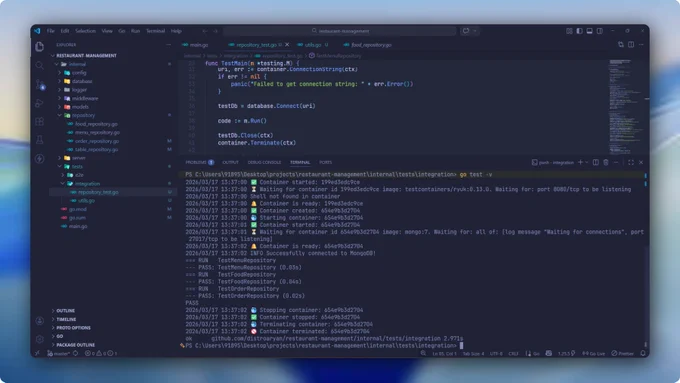Close the terminal panel
The width and height of the screenshot is (680, 383).
point(641,162)
